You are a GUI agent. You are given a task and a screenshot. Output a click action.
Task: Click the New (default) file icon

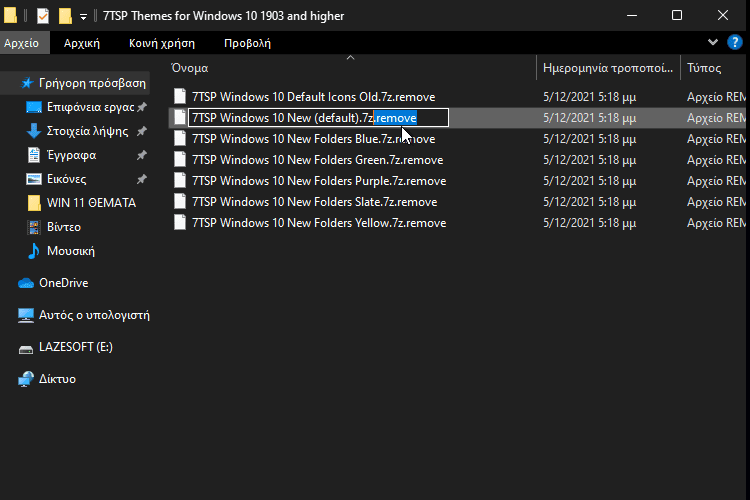(180, 117)
